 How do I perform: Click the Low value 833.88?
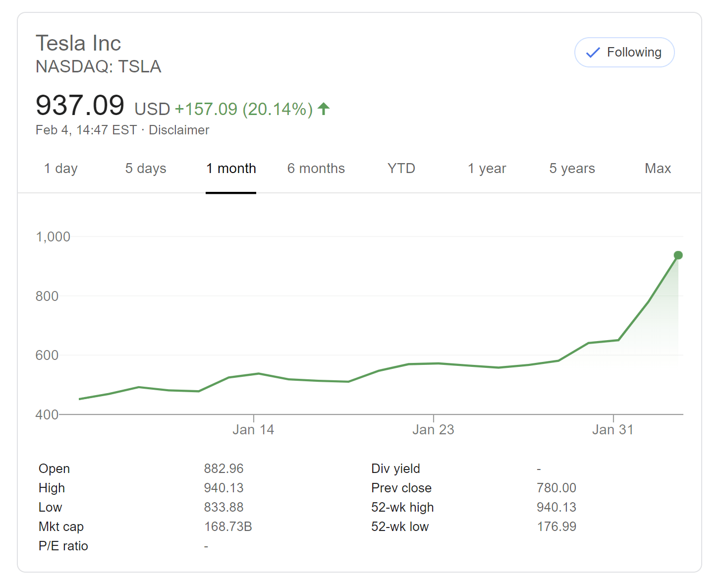224,507
